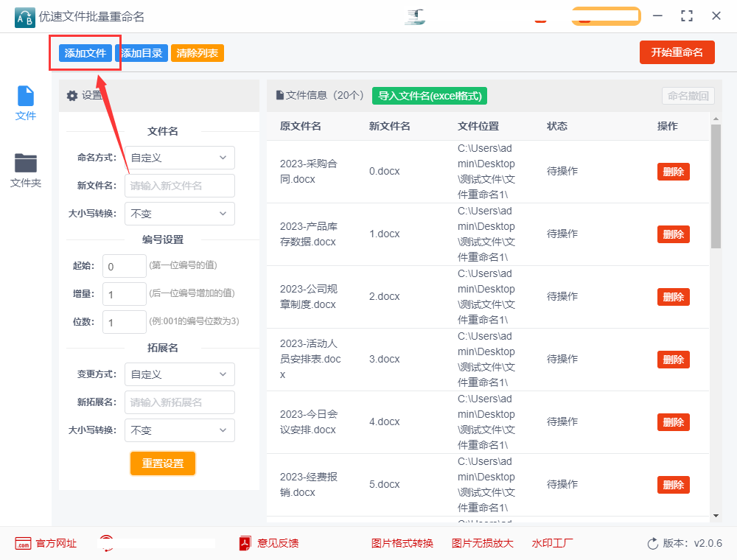Click the new name 3.docx
Screen dimensions: 737x560
tap(385, 359)
